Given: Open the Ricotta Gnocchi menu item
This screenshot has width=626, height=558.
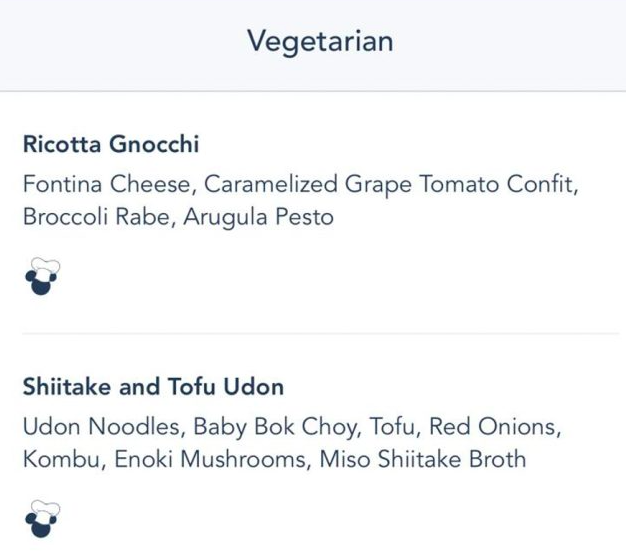Looking at the screenshot, I should tap(111, 144).
